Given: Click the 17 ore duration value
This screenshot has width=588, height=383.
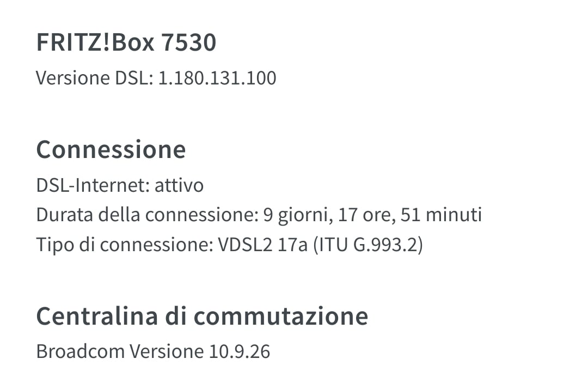Looking at the screenshot, I should (364, 215).
